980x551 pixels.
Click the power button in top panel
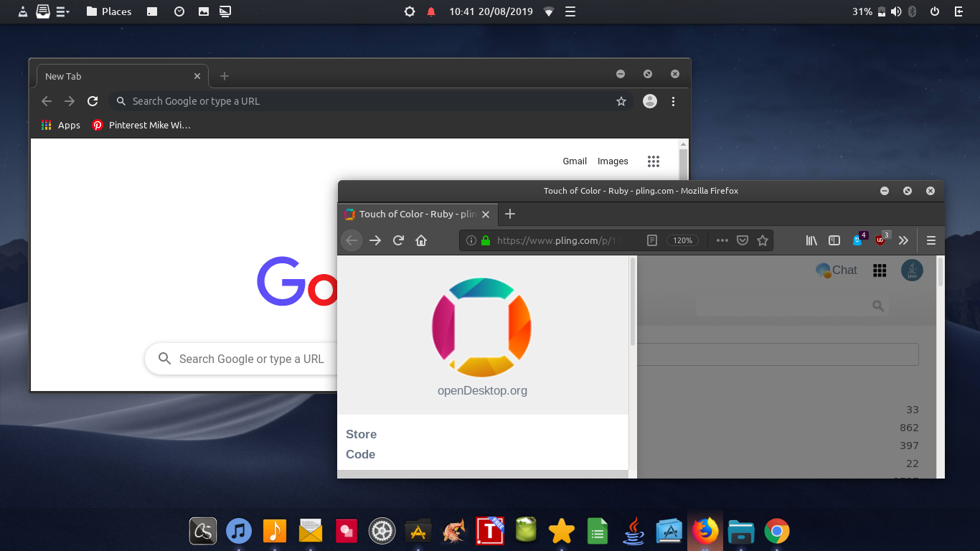click(x=935, y=11)
